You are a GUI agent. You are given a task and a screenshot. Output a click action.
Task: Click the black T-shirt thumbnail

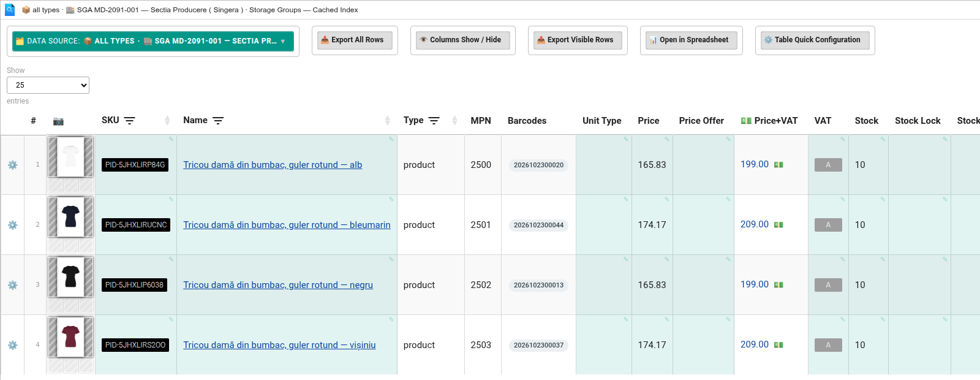click(x=71, y=277)
